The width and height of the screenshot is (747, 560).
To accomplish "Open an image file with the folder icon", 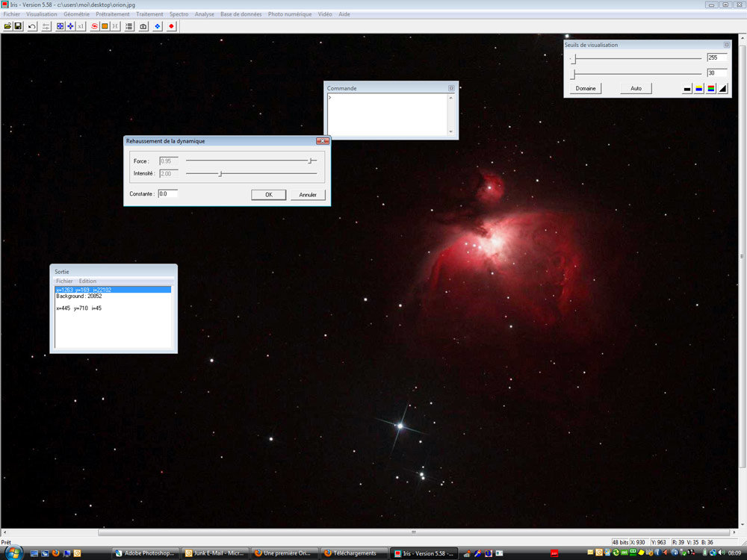I will pyautogui.click(x=7, y=26).
